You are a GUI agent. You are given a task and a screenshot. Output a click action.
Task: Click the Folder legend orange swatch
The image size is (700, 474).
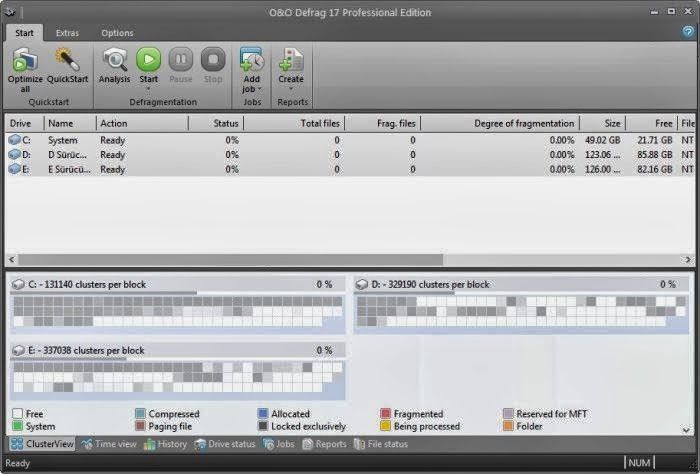(x=508, y=426)
